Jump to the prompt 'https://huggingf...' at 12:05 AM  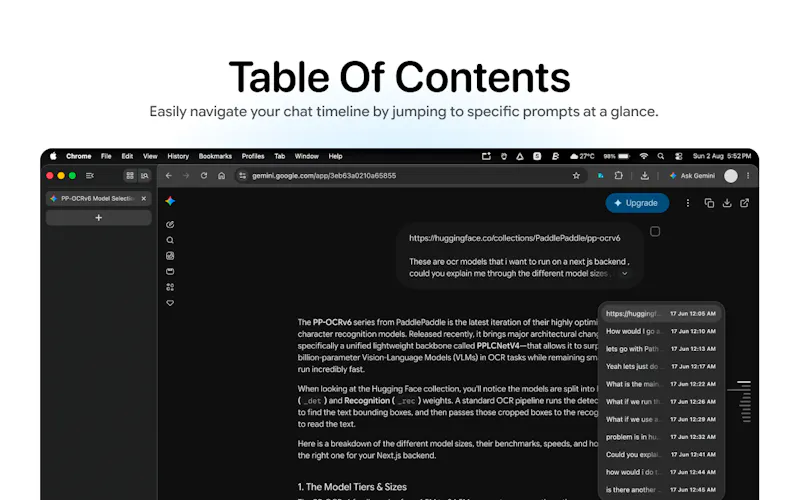coord(661,314)
